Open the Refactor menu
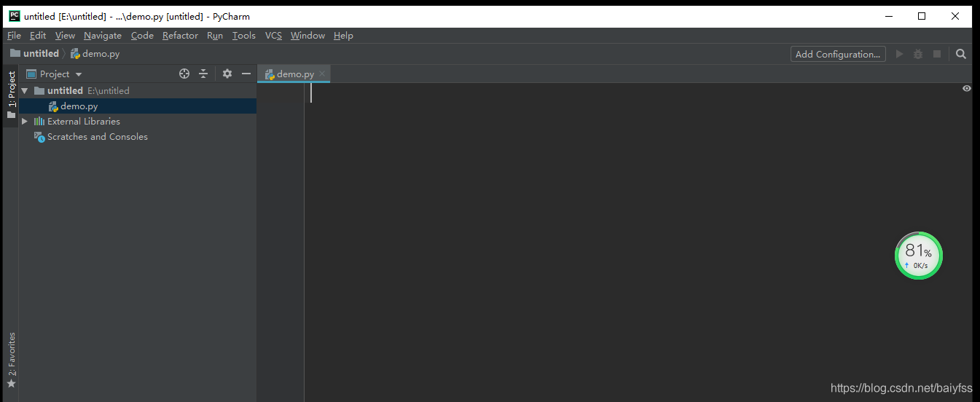This screenshot has height=402, width=980. coord(180,35)
